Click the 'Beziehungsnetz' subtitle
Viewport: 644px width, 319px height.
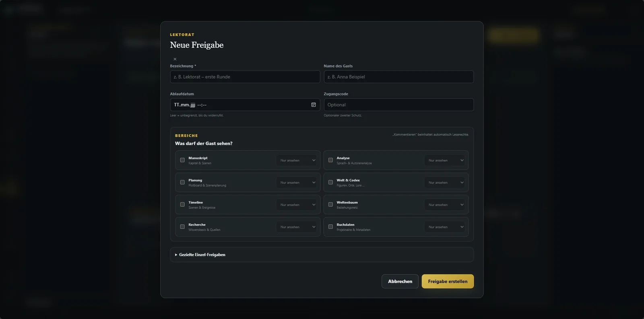pos(347,208)
